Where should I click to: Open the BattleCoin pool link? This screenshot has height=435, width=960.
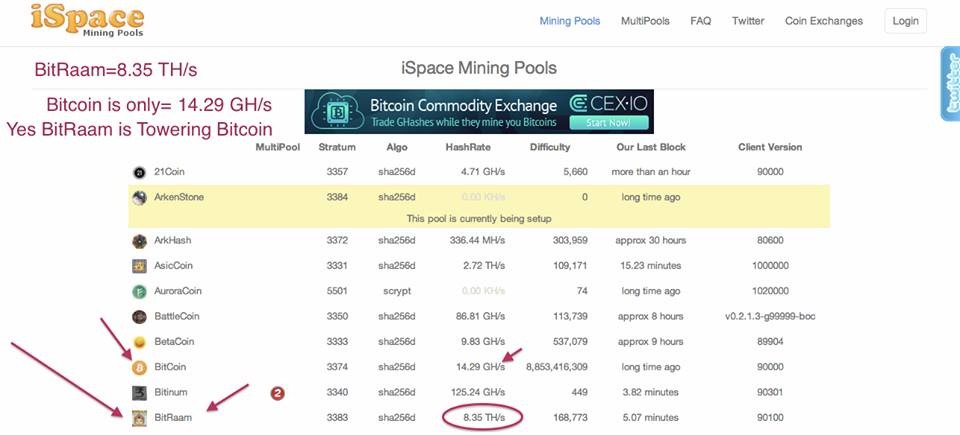point(176,317)
